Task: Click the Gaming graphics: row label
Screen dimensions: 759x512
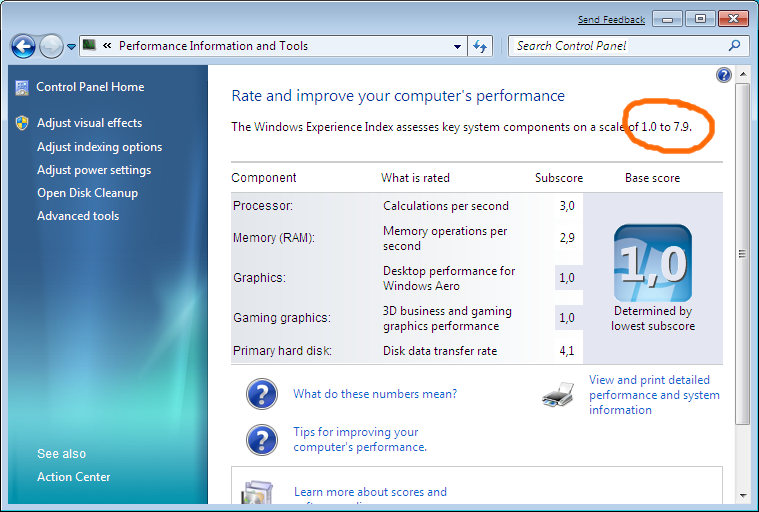Action: click(282, 318)
